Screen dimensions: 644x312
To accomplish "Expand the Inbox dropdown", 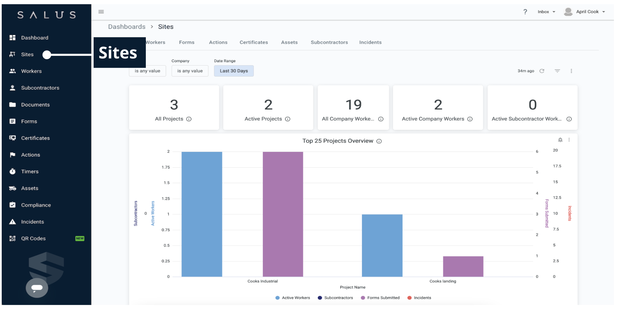I will tap(546, 12).
